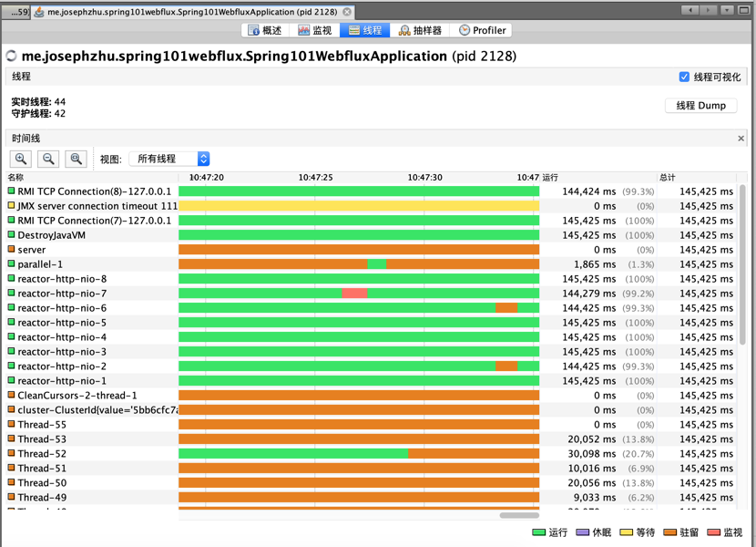Open the 视图 所有线程 dropdown
The width and height of the screenshot is (756, 547).
169,159
